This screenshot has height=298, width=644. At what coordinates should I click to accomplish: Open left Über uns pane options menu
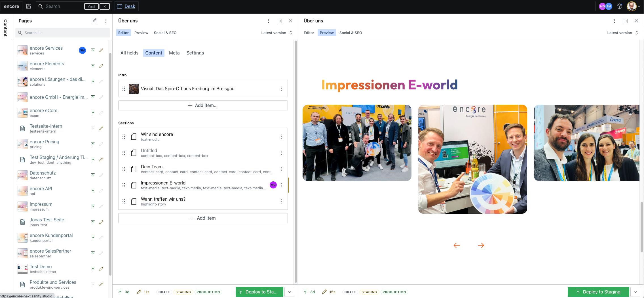coord(268,21)
